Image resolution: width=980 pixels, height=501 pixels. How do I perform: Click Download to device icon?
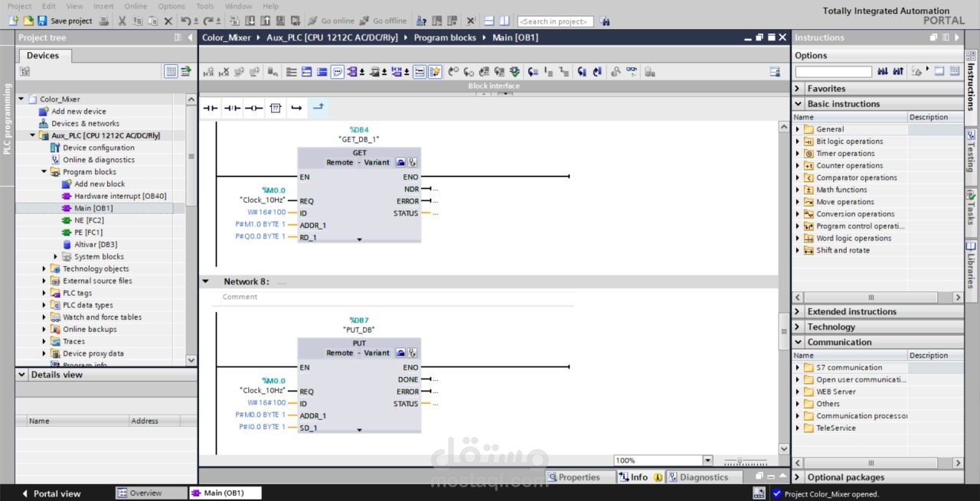[x=250, y=21]
